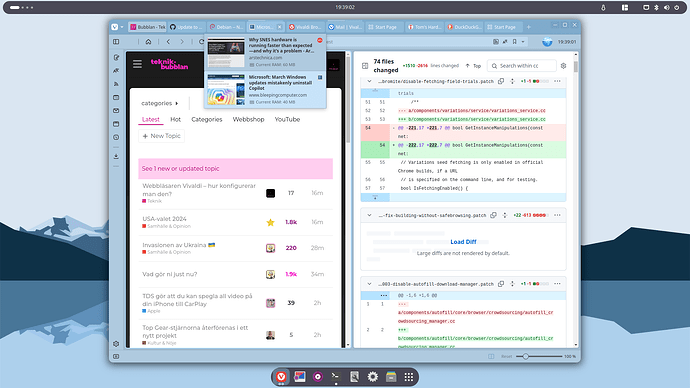
Task: Toggle tab tiling icon in status bar
Action: 491,356
